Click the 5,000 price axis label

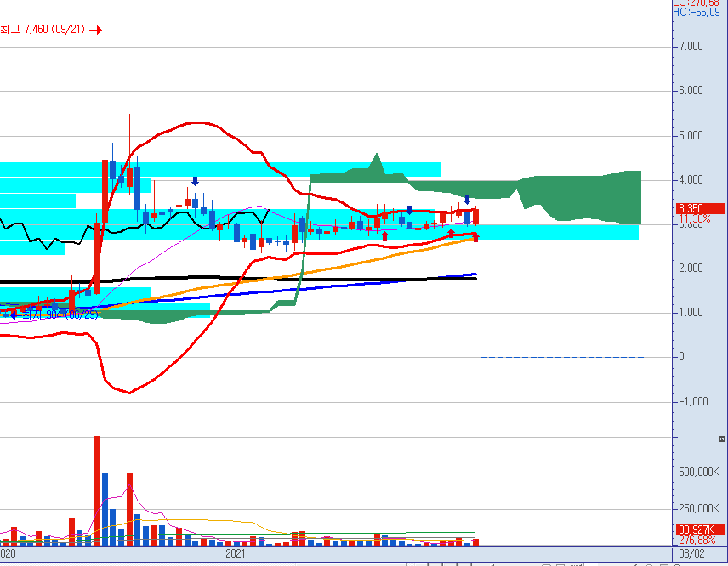pyautogui.click(x=691, y=135)
